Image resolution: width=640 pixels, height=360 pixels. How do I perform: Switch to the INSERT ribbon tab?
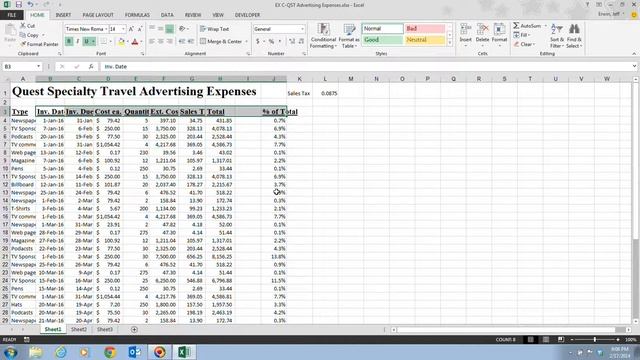coord(63,15)
